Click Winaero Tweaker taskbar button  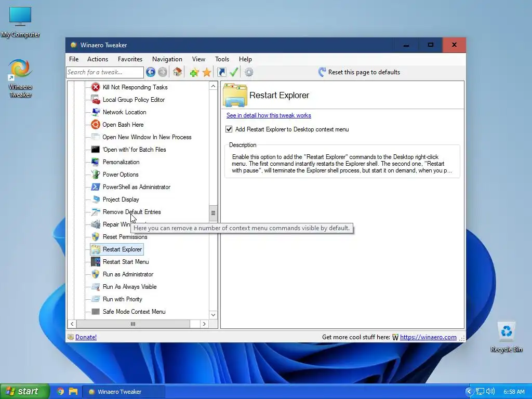[125, 392]
